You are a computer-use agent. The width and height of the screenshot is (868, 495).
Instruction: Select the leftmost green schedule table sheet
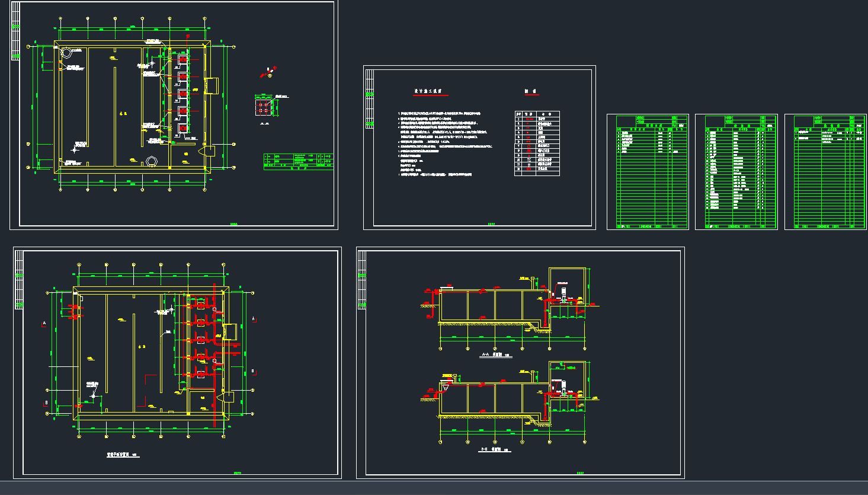[648, 172]
